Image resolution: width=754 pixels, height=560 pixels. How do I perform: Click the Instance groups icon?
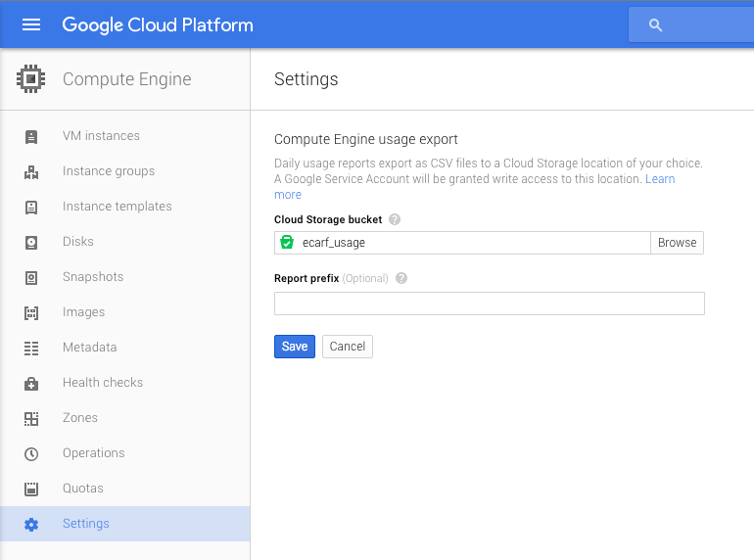point(31,171)
